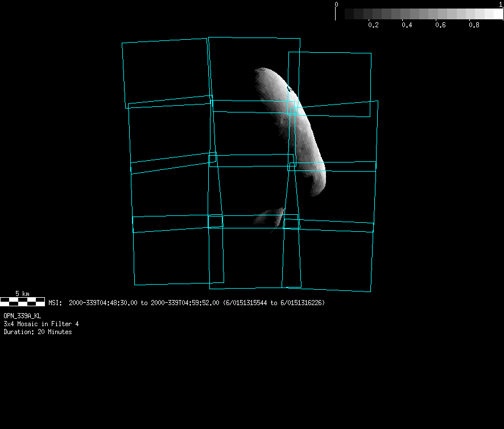
Task: Click the OPN_339A_KL sequence name
Action: (22, 315)
